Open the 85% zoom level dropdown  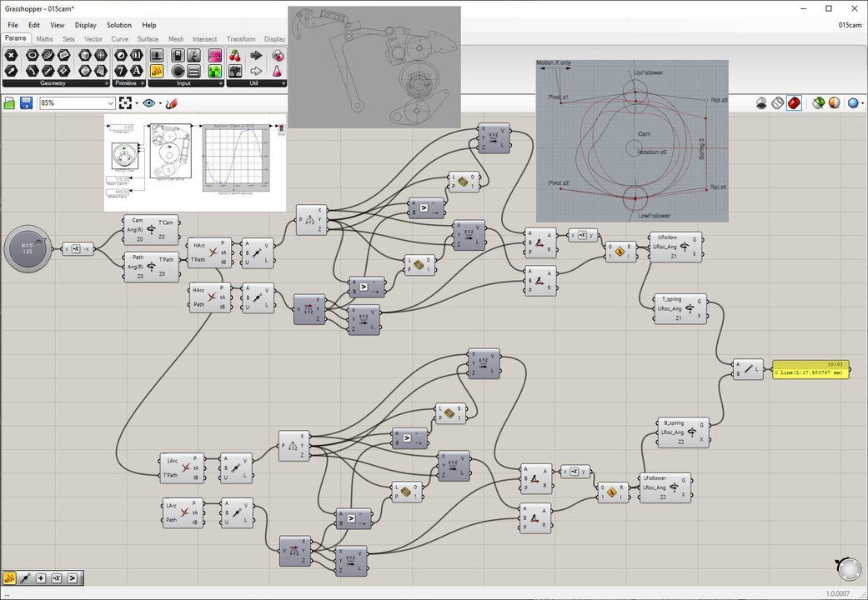(77, 103)
